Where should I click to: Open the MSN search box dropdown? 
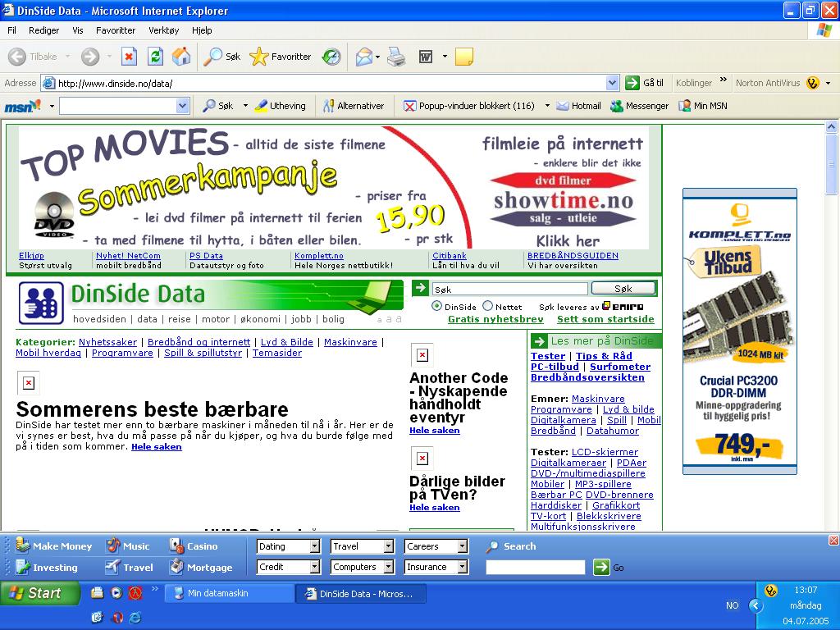pyautogui.click(x=183, y=106)
